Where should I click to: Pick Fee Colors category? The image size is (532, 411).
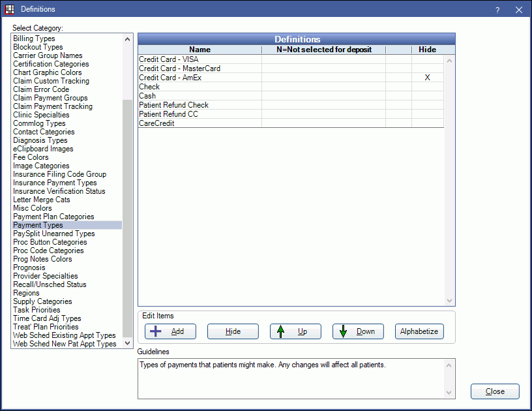click(67, 157)
